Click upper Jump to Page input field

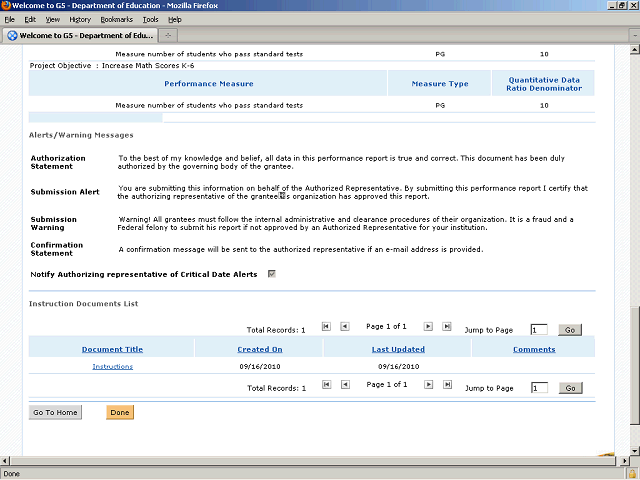pos(539,330)
